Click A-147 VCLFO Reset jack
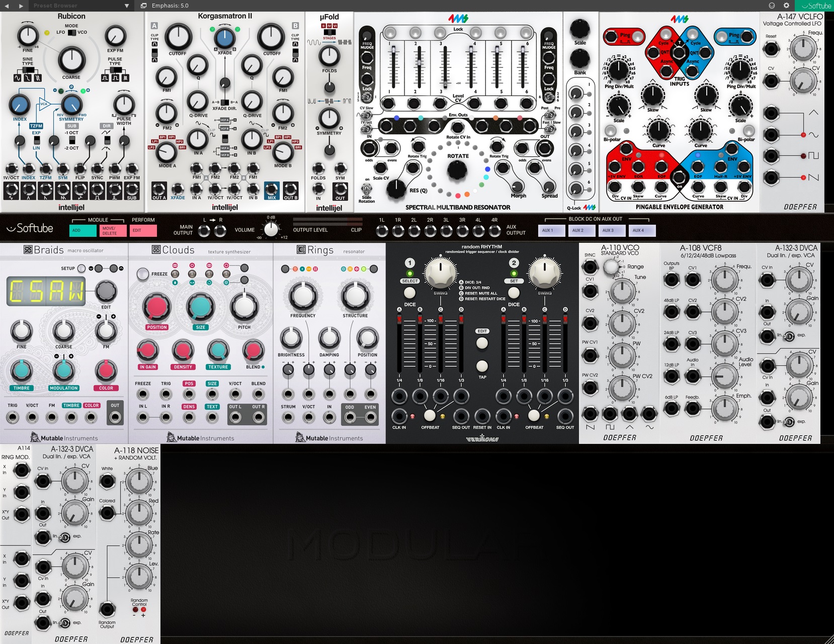834x644 pixels. click(771, 49)
